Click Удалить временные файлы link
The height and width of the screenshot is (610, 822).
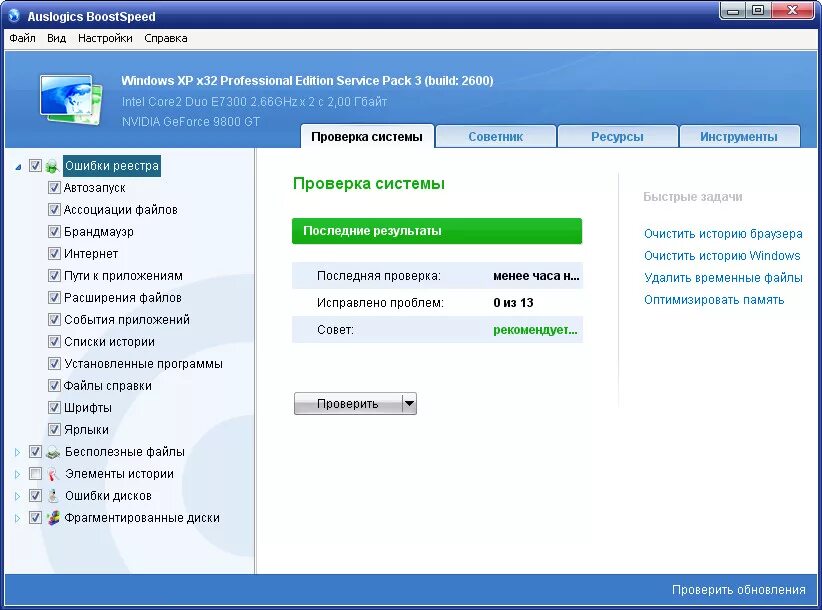(723, 278)
